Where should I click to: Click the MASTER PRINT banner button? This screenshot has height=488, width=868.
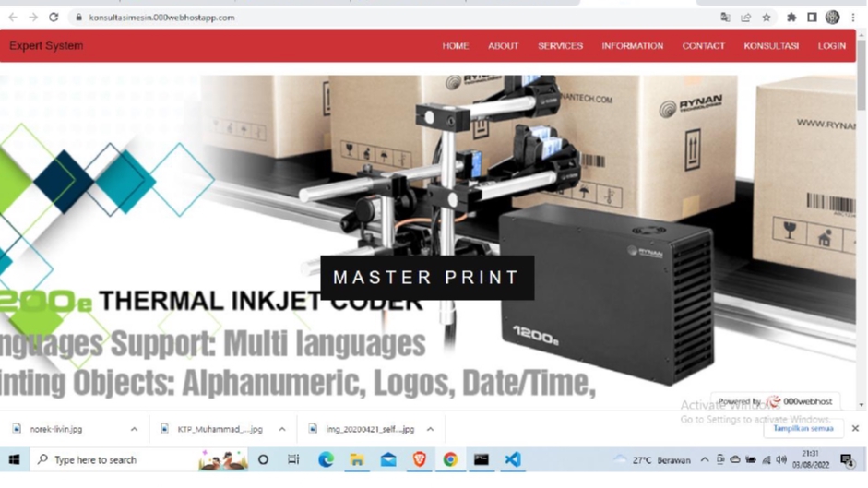click(427, 278)
